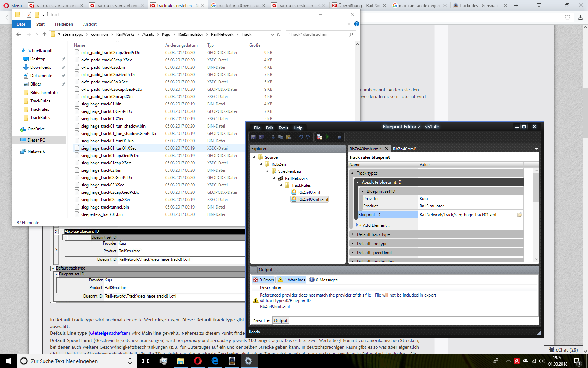The width and height of the screenshot is (588, 368).
Task: Select RbZn40.xml in the Explorer tree
Action: [x=309, y=192]
